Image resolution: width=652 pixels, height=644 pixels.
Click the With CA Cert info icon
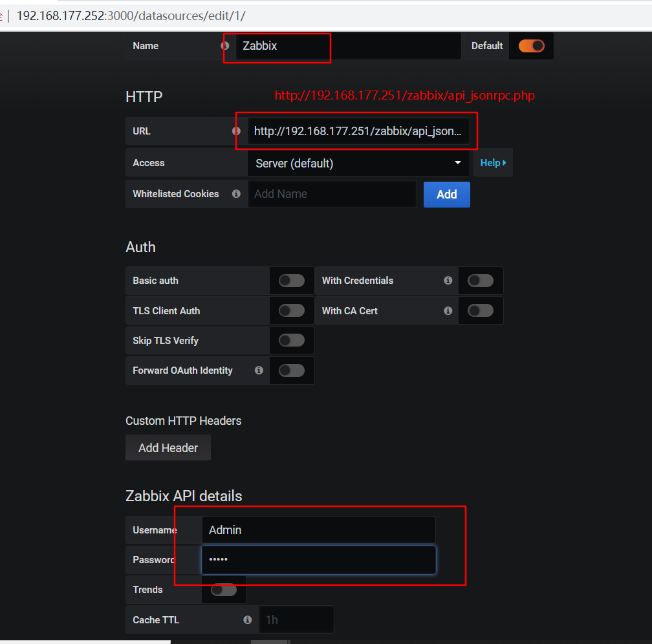(448, 310)
